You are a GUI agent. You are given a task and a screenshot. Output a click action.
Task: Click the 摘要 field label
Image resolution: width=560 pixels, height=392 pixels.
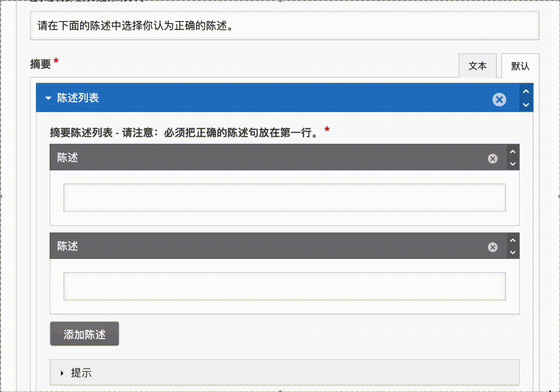coord(39,64)
